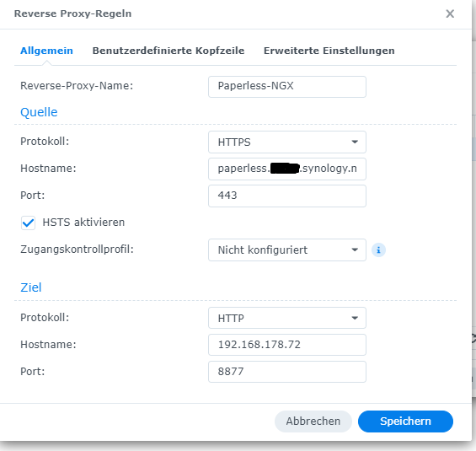Screen dimensions: 476x451
Task: Click the arrow of the HTTPS combo box
Action: pyautogui.click(x=355, y=142)
